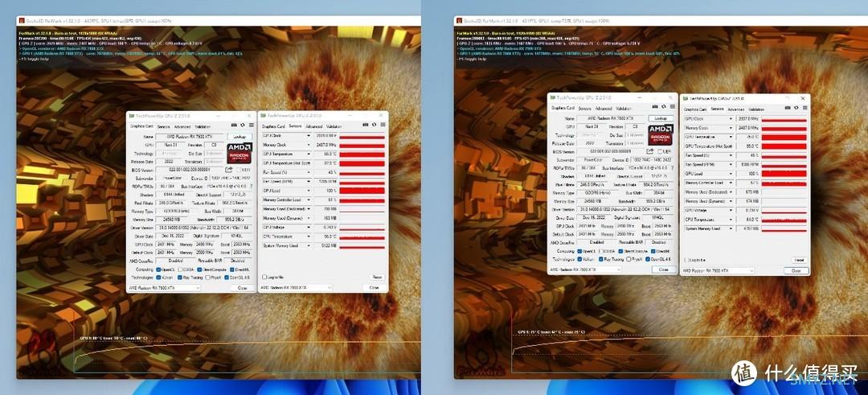Right screenshot: Reset button in Sensors window
The image size is (868, 395).
point(799,260)
